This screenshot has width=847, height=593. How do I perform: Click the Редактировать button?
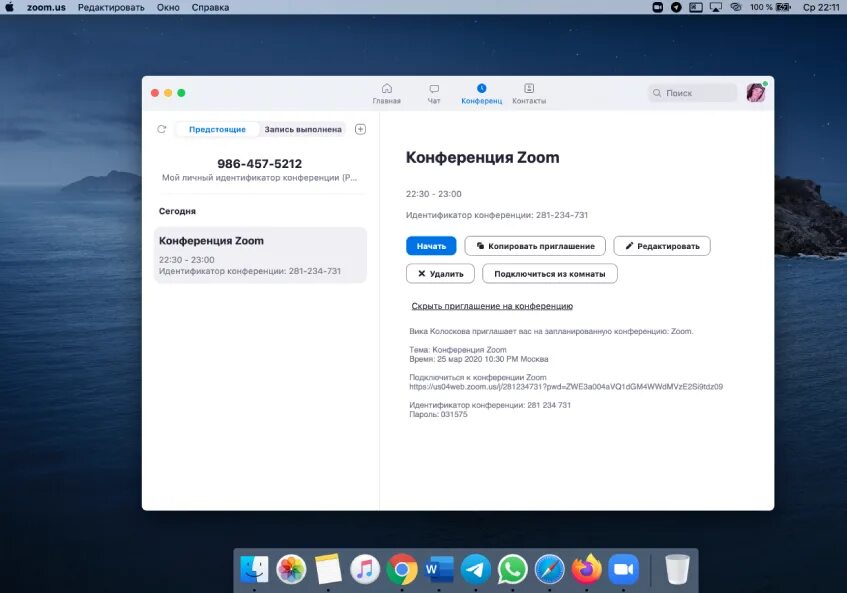click(x=662, y=246)
